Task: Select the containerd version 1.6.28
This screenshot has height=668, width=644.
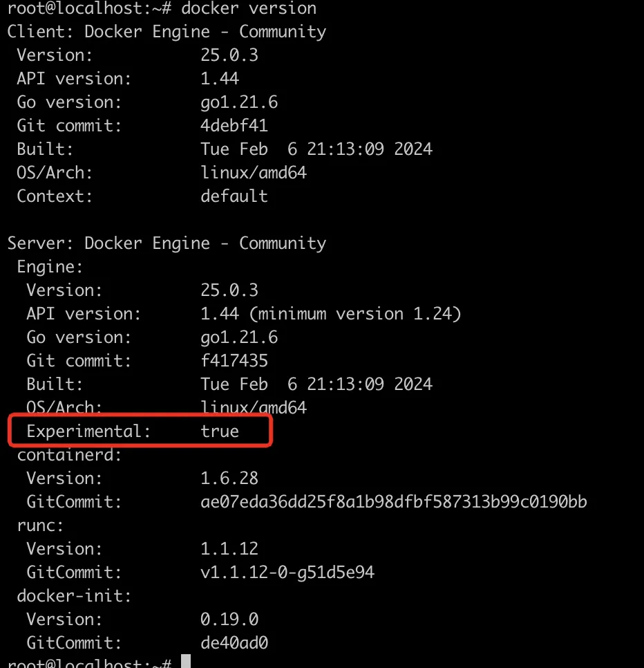Action: [x=229, y=479]
